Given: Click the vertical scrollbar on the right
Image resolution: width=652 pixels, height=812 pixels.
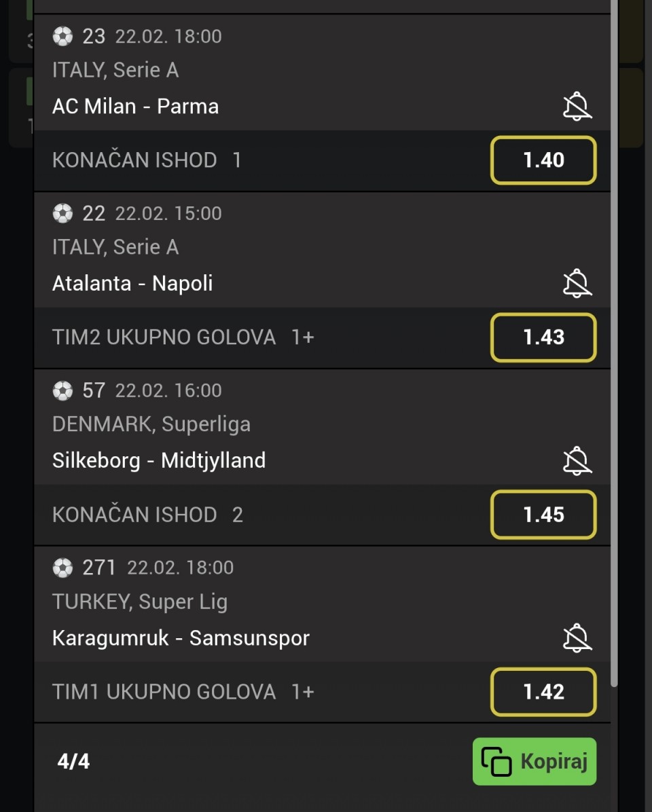Looking at the screenshot, I should coord(614,339).
